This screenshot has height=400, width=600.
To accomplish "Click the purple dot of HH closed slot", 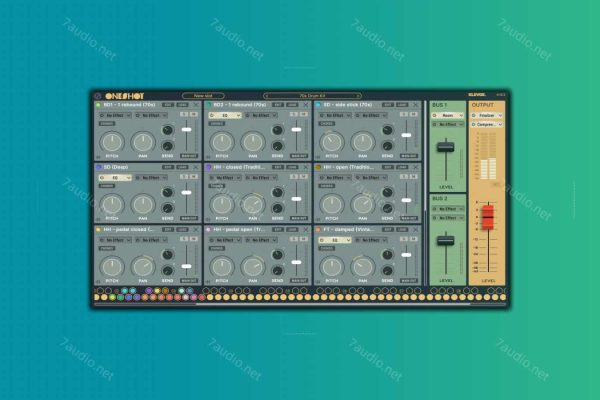I will (x=209, y=167).
